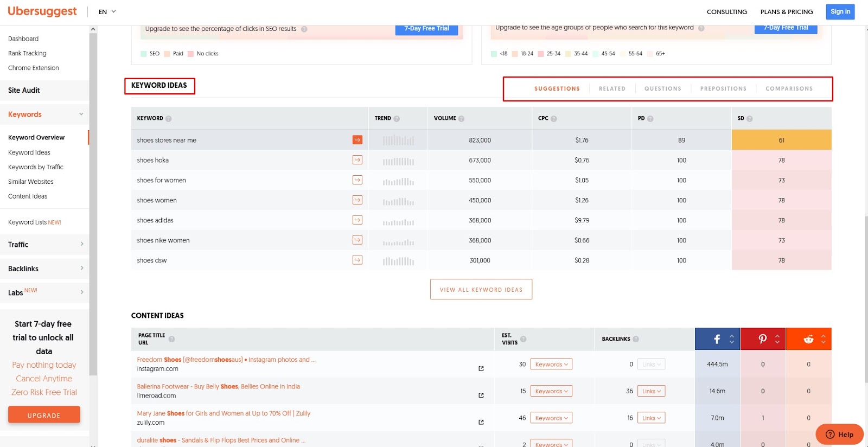868x447 pixels.
Task: Open Links dropdown for zulily.com row
Action: click(652, 418)
